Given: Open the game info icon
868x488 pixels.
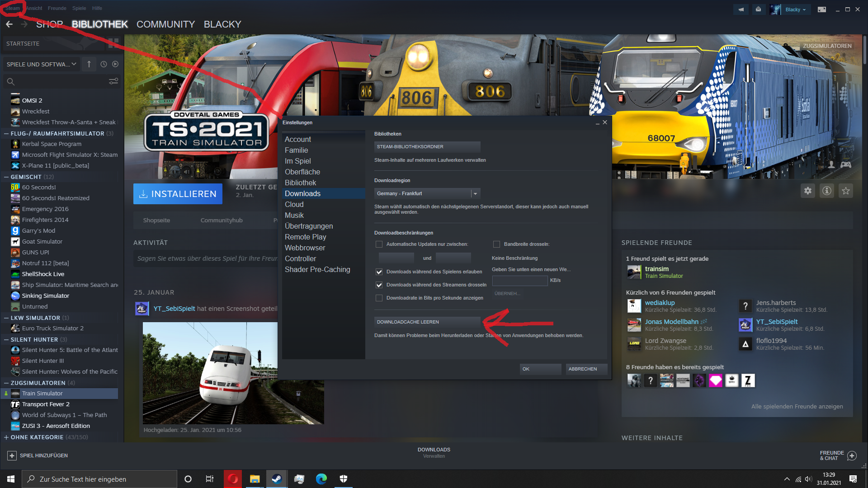Looking at the screenshot, I should [827, 191].
